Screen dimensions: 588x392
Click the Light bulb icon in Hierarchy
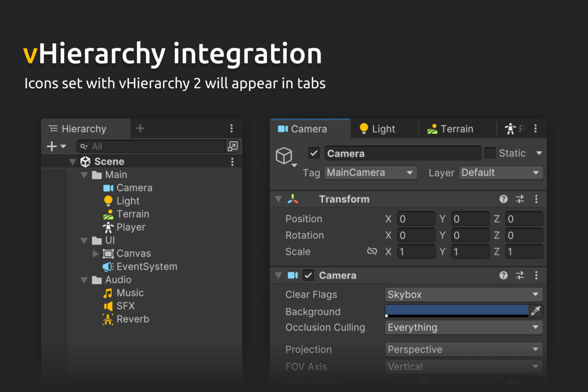[108, 201]
